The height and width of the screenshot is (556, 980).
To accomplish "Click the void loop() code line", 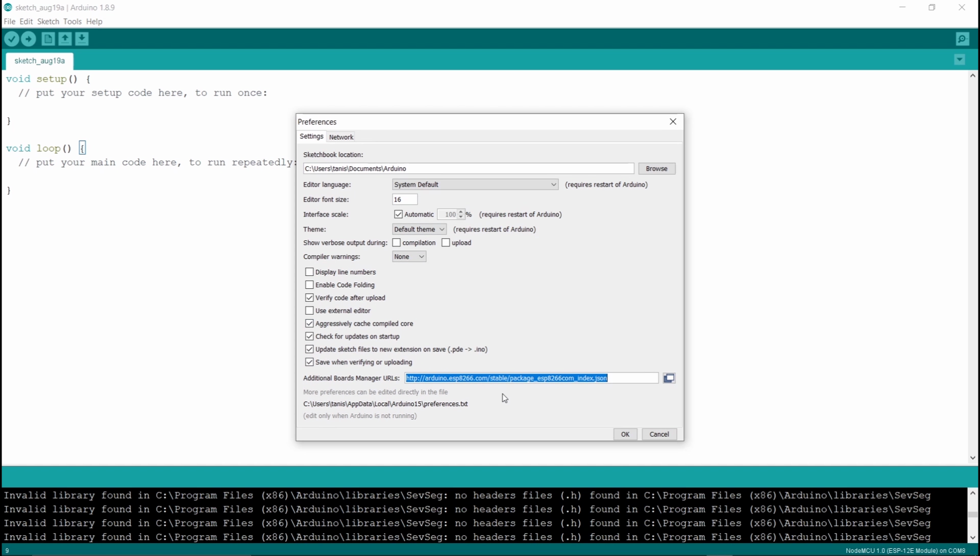I will pos(46,148).
